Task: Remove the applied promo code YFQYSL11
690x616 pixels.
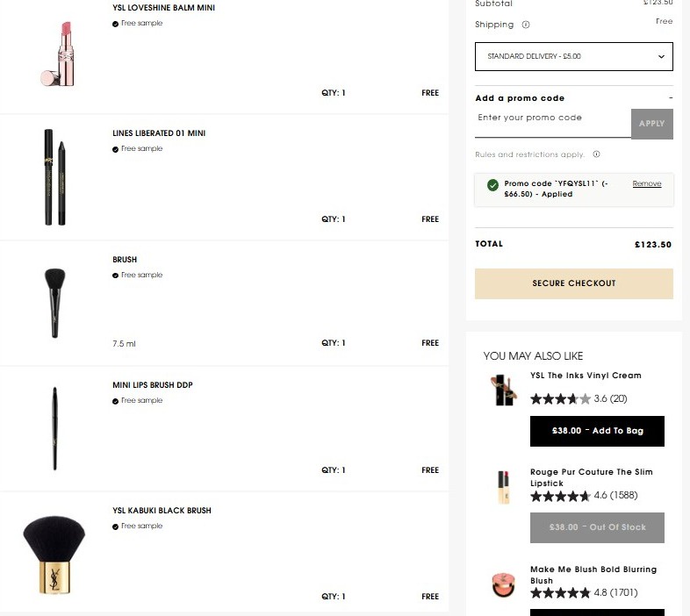Action: click(x=647, y=183)
